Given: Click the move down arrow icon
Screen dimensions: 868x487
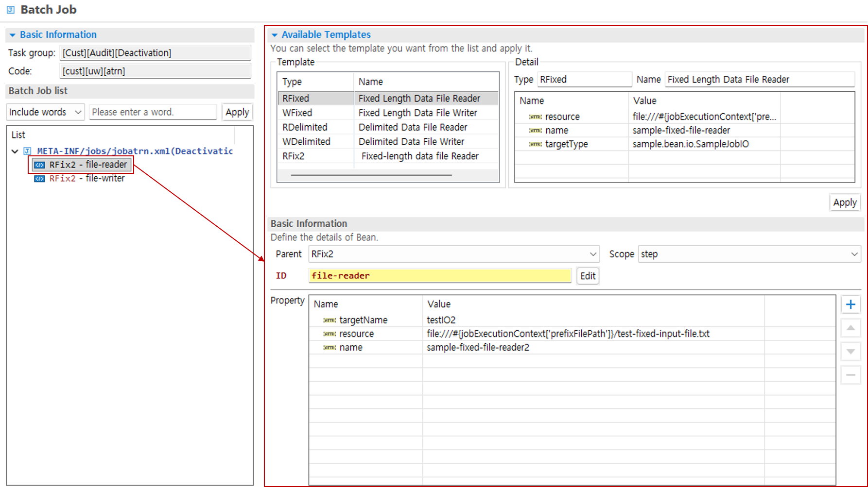Looking at the screenshot, I should pyautogui.click(x=851, y=352).
